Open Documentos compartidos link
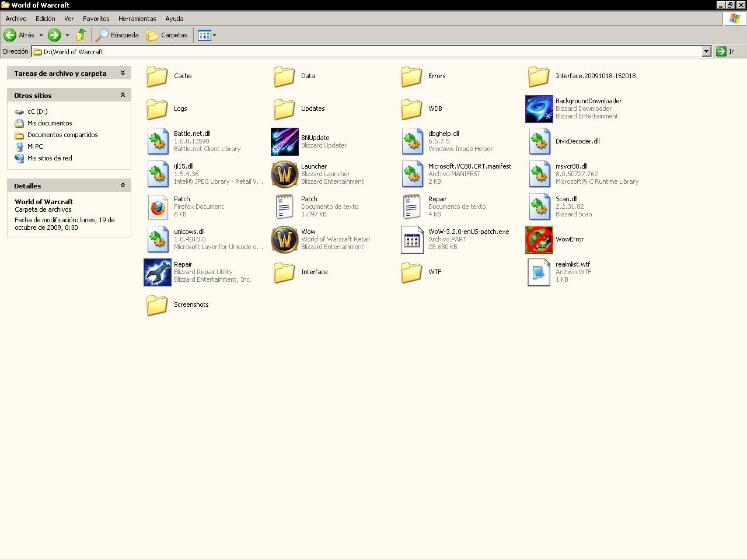Viewport: 747px width, 560px height. click(x=62, y=135)
